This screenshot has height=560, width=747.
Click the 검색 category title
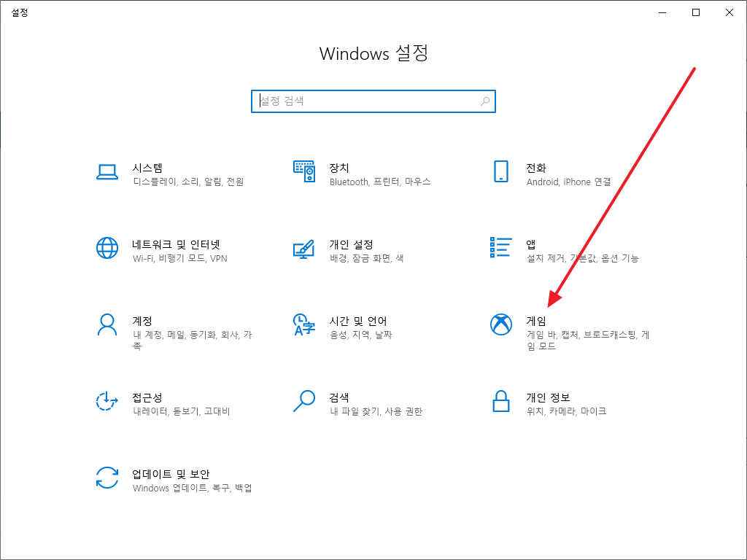click(339, 397)
